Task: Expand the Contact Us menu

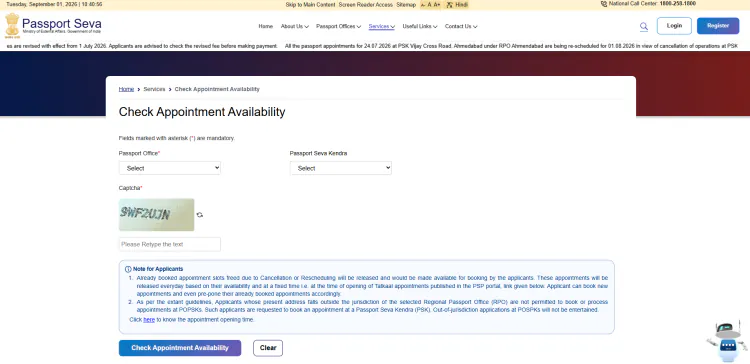Action: (x=461, y=26)
